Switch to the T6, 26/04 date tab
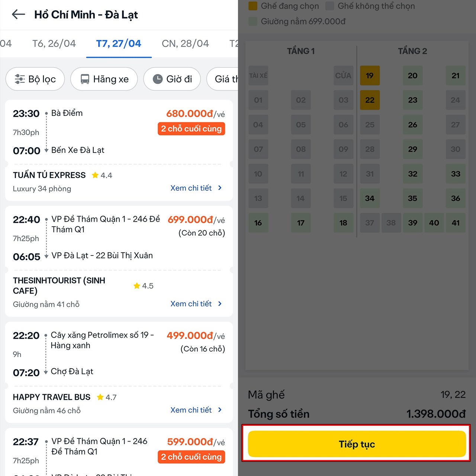The width and height of the screenshot is (476, 476). pyautogui.click(x=54, y=44)
